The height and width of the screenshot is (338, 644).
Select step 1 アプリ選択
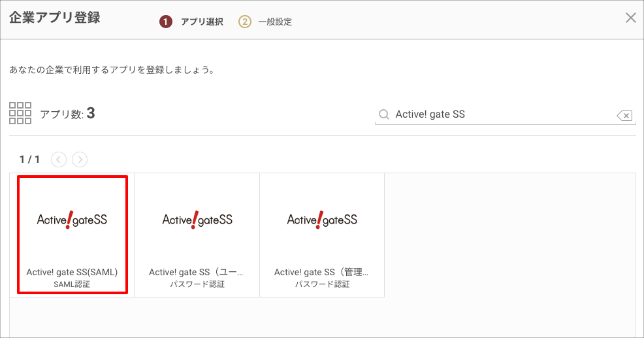pos(191,22)
